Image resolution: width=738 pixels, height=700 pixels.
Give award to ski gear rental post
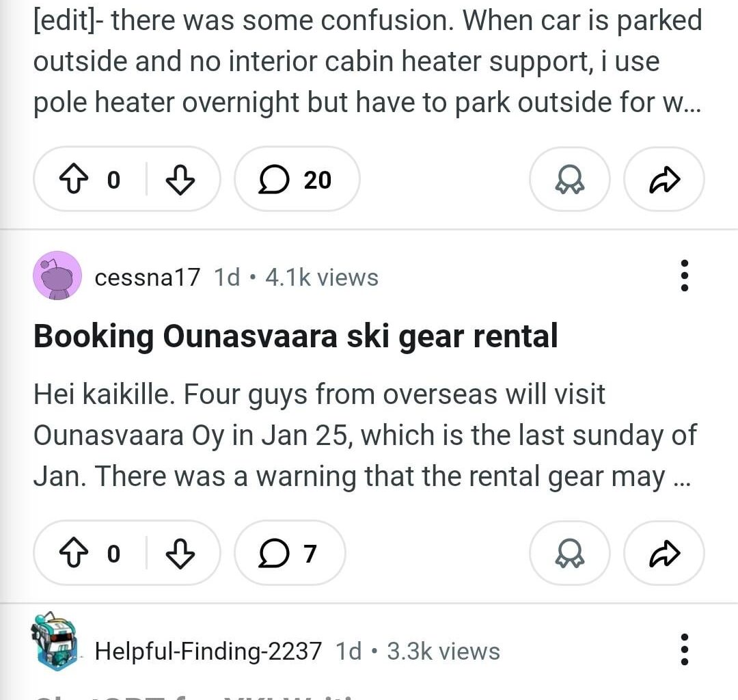[569, 553]
